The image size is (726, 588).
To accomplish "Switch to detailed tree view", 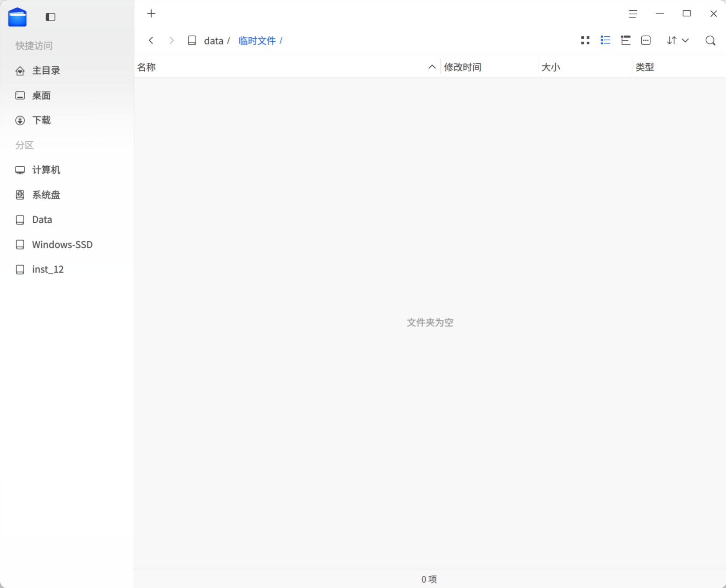I will [626, 40].
